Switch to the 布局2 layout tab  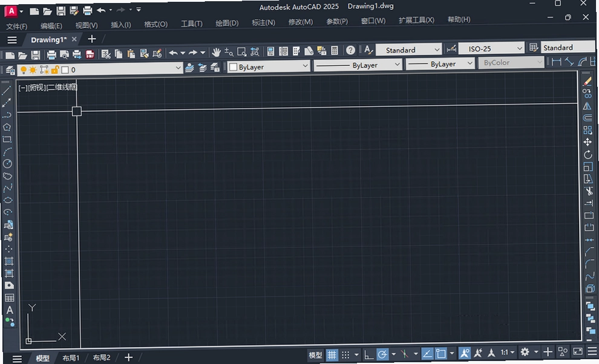pos(102,357)
